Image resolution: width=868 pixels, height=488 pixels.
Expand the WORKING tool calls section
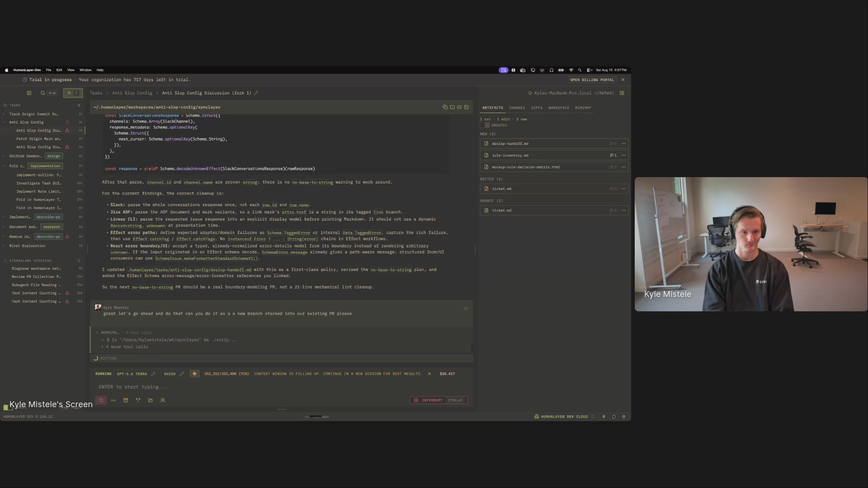click(97, 333)
